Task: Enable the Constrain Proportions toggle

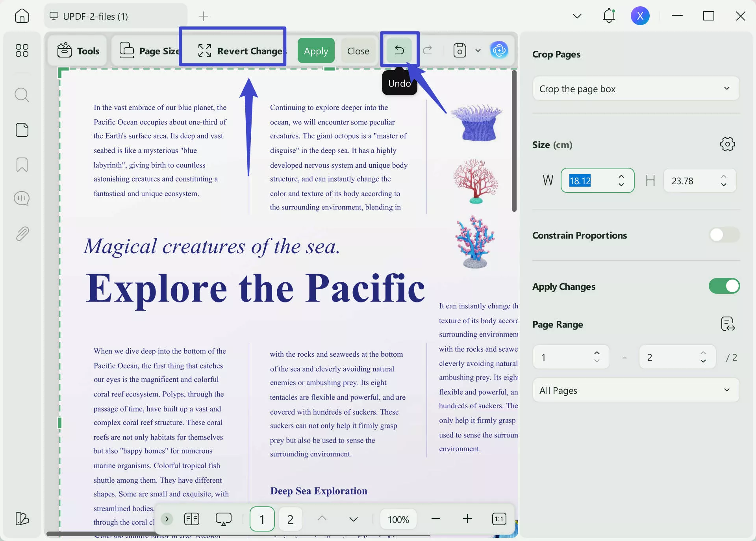Action: coord(724,235)
